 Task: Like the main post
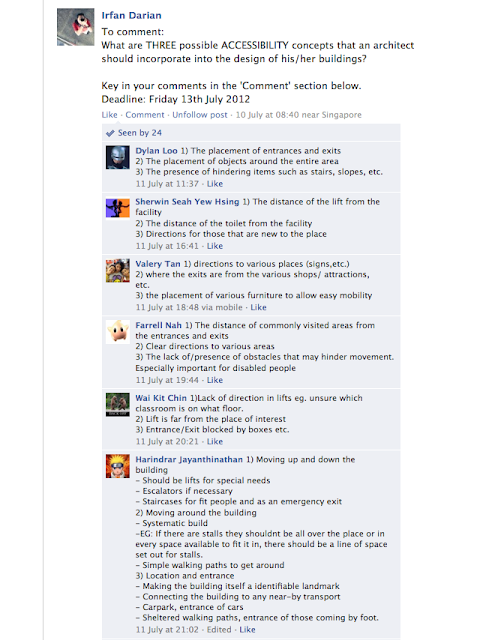pos(109,115)
